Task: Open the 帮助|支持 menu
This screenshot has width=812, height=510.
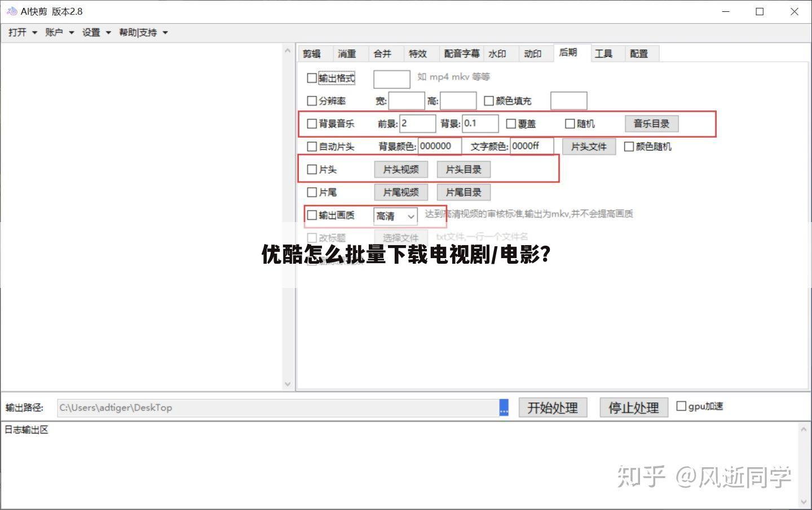Action: coord(143,33)
